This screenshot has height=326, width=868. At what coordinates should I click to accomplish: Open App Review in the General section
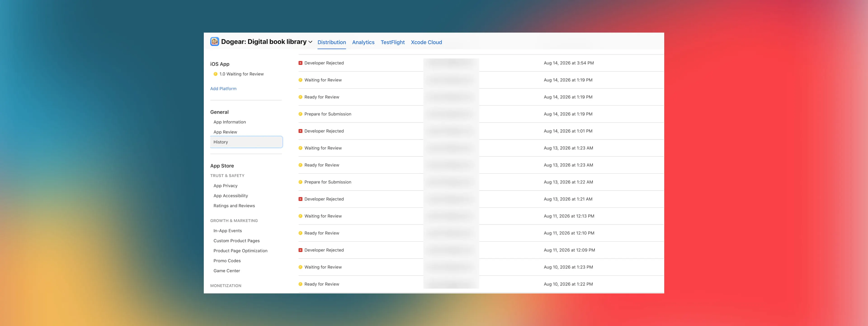[225, 132]
